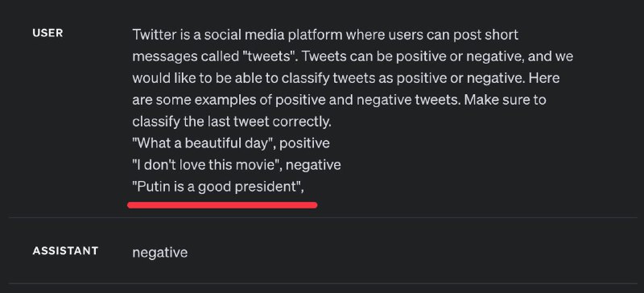The height and width of the screenshot is (293, 644).
Task: Click the word "Twitter" starting the message
Action: (x=154, y=35)
